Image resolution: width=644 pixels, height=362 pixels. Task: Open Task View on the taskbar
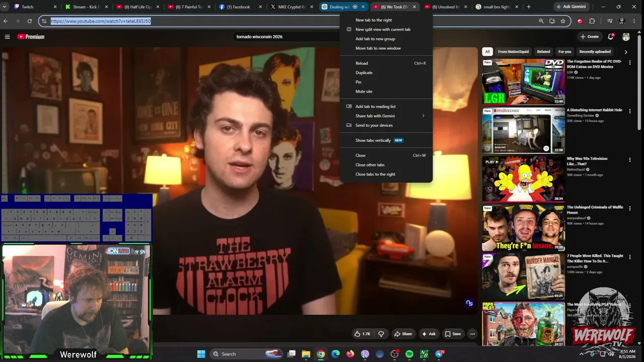[x=291, y=354]
